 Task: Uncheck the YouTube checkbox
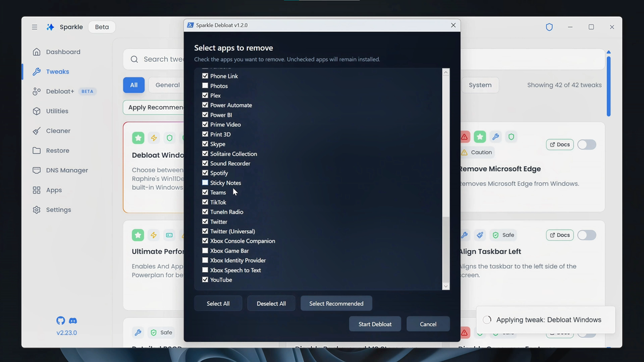[x=205, y=280]
